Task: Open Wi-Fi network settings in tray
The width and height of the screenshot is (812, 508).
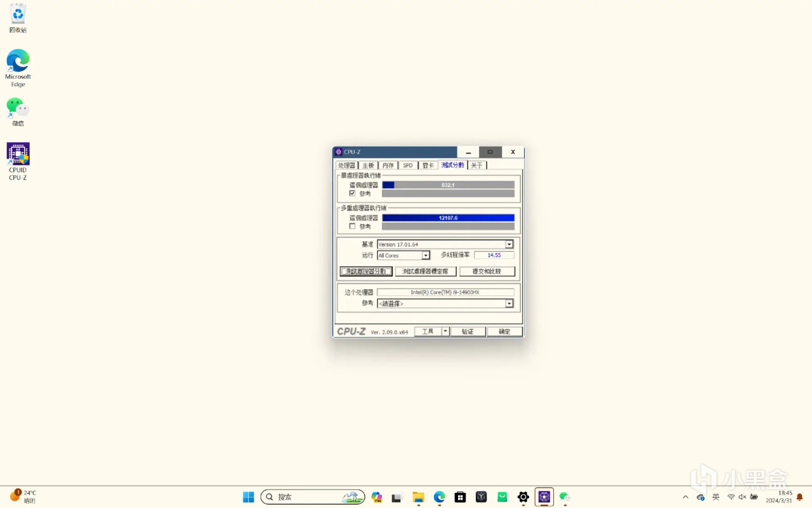Action: 731,497
